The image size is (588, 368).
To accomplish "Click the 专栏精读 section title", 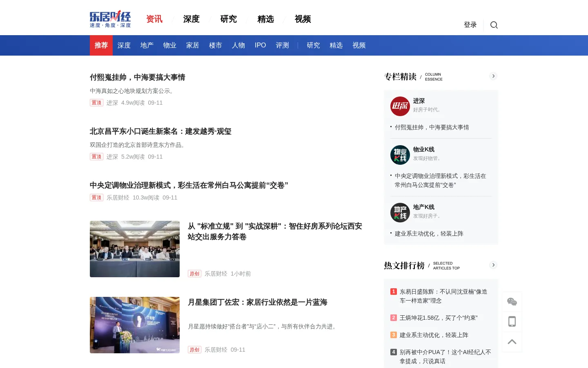I will tap(400, 77).
